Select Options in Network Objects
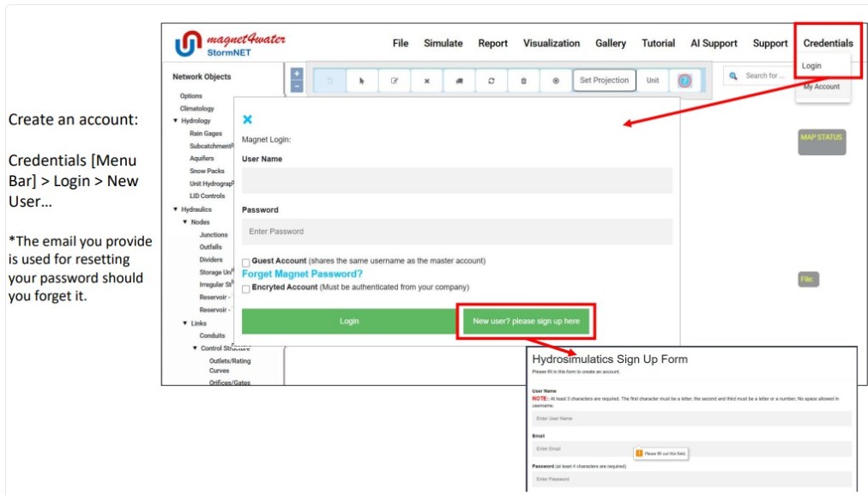 pyautogui.click(x=191, y=96)
